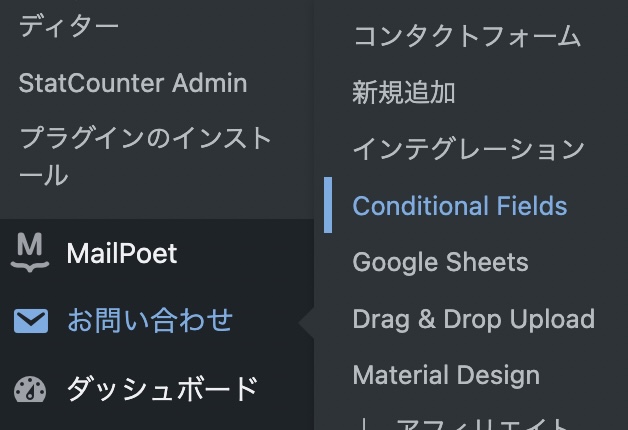The width and height of the screenshot is (628, 430).
Task: Open the MailPoet menu
Action: 121,253
